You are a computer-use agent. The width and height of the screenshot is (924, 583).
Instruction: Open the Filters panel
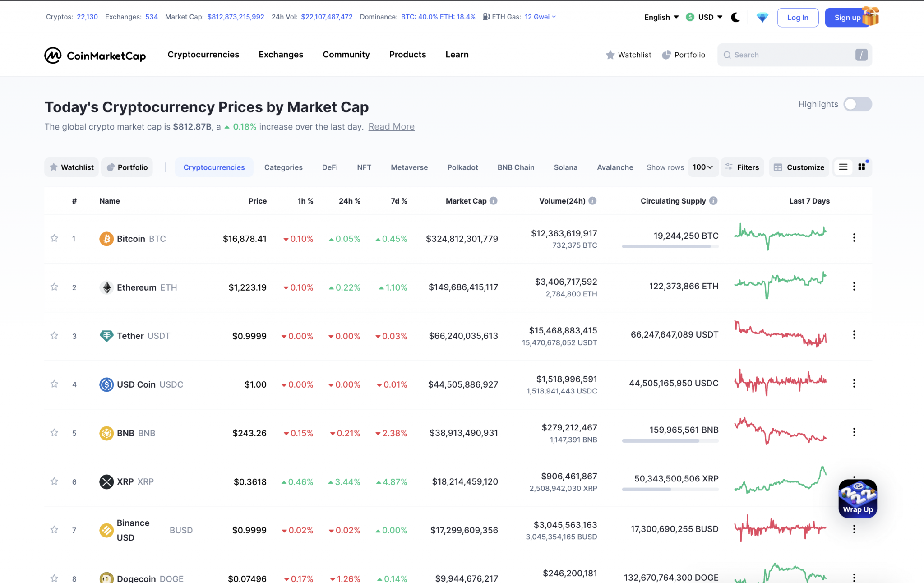[742, 167]
